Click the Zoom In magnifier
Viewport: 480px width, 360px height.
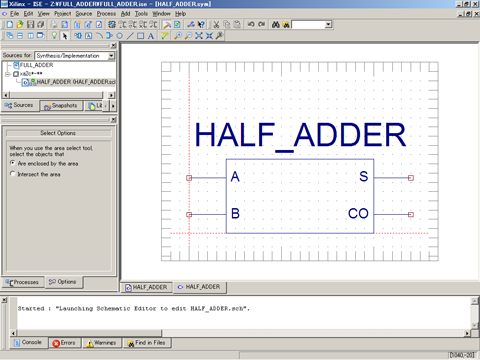[x=178, y=36]
